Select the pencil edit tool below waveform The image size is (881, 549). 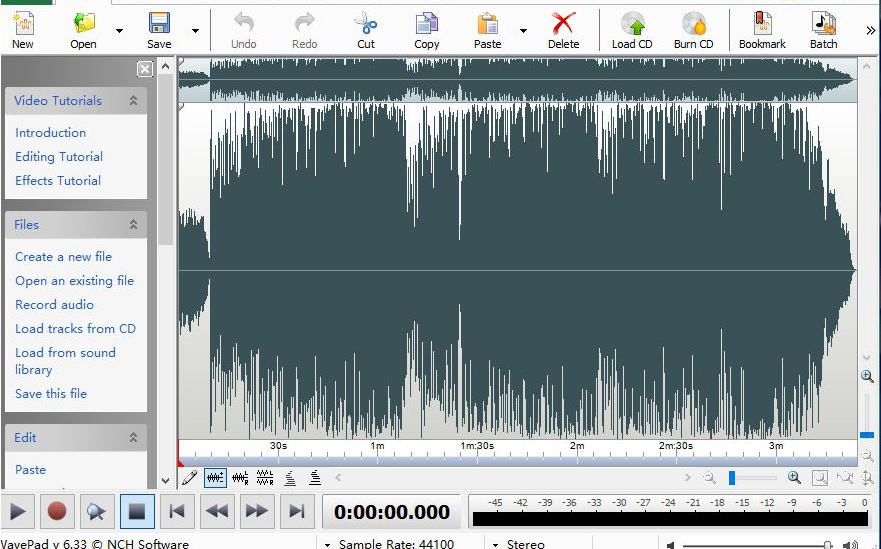pos(189,478)
